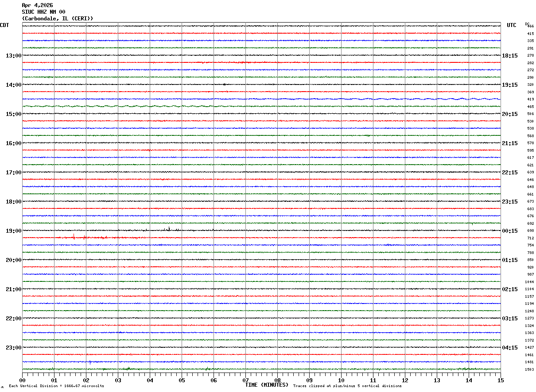536x392 pixels.
Task: Click the DC offset value '676'
Action: point(530,216)
